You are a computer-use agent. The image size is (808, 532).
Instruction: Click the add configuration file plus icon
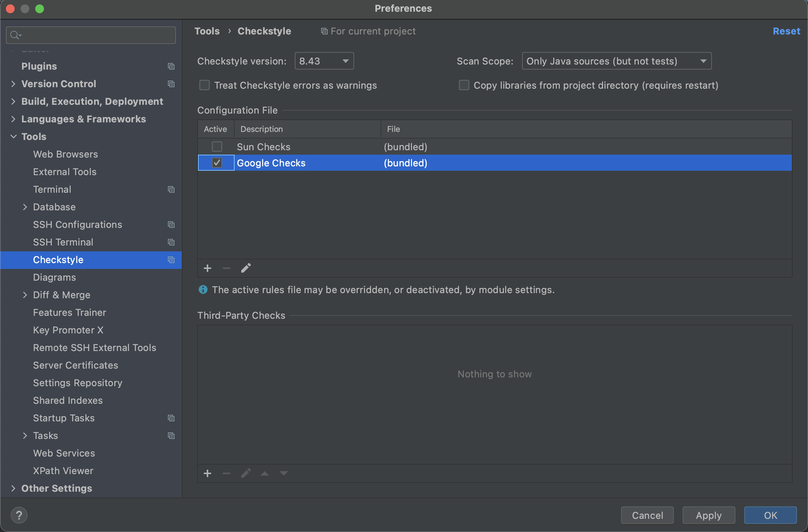pos(207,268)
